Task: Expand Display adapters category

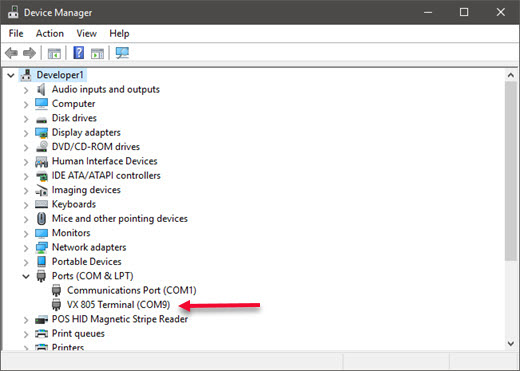Action: 26,133
